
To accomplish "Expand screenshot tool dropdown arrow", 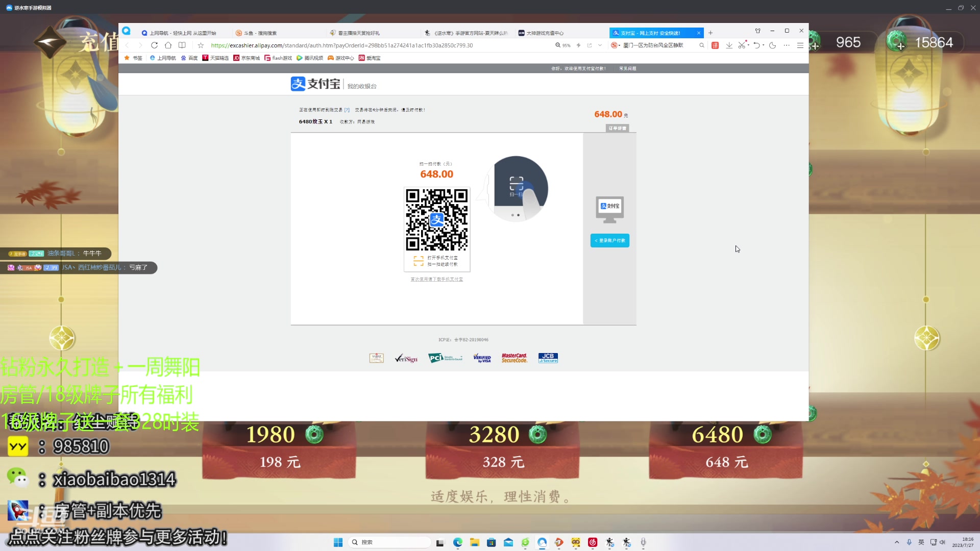I will [x=748, y=45].
